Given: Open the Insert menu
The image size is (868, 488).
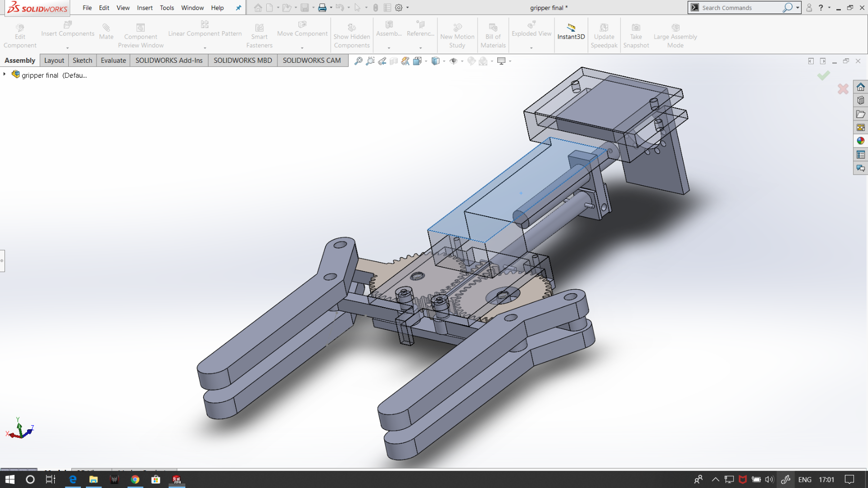Looking at the screenshot, I should [145, 8].
